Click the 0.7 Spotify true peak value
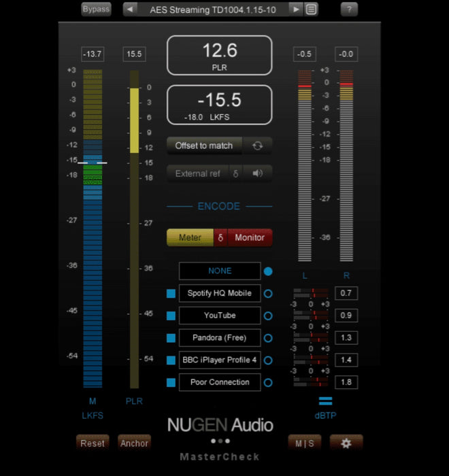 point(346,293)
